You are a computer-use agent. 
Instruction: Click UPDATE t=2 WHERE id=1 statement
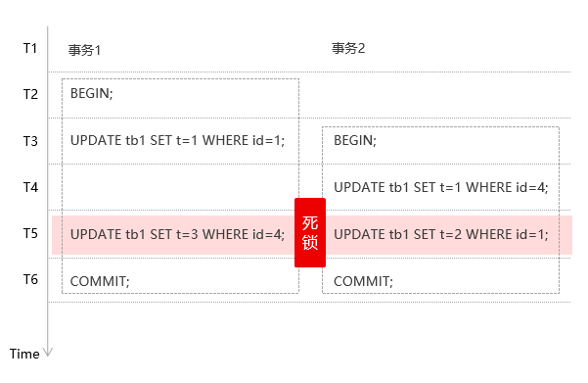click(x=441, y=234)
